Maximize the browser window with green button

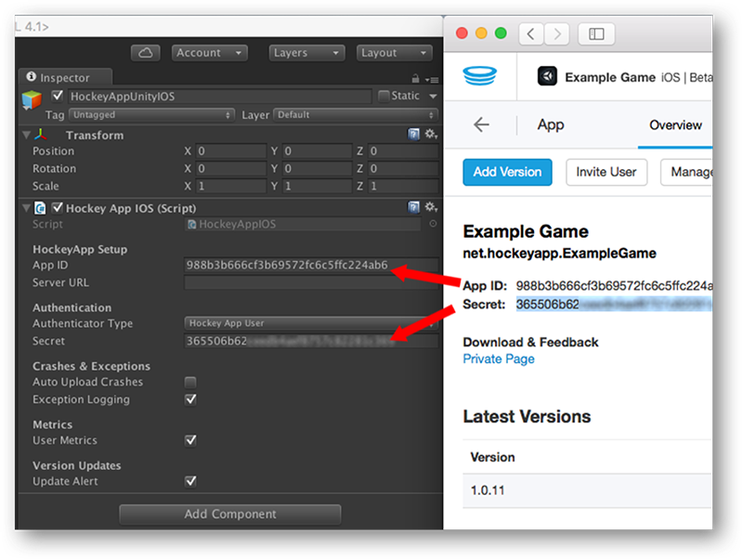(x=501, y=33)
